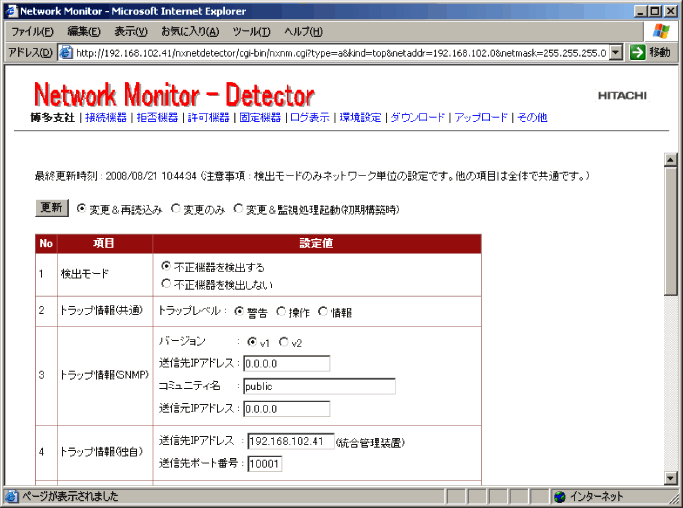Click SNMP 送信先IPアドレス field
The width and height of the screenshot is (683, 508).
click(287, 363)
